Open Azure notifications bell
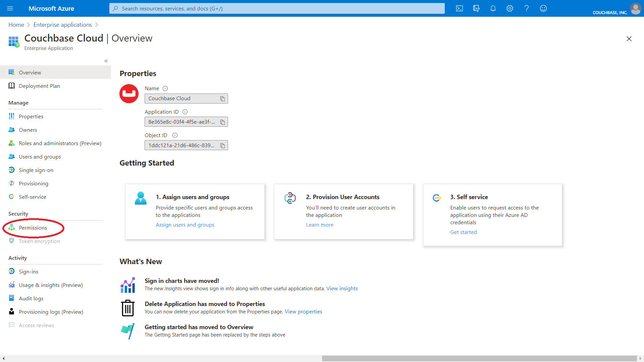 point(493,8)
